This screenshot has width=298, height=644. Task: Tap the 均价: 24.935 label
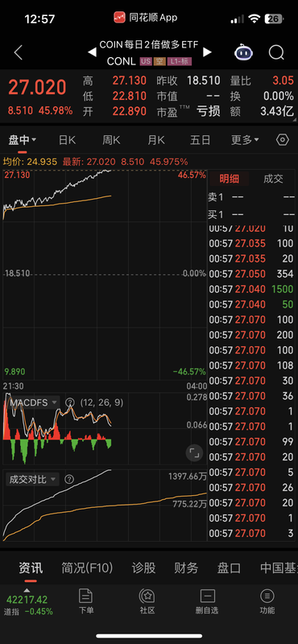click(x=30, y=162)
